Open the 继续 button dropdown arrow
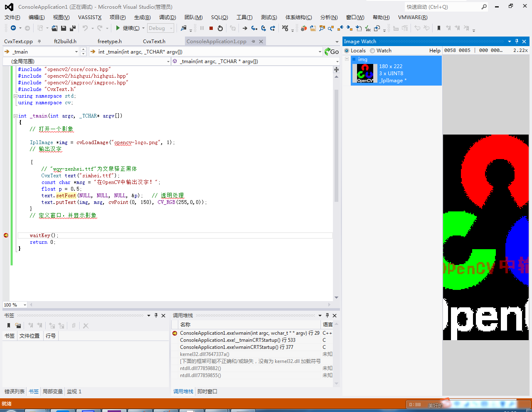Image resolution: width=532 pixels, height=412 pixels. (x=143, y=28)
